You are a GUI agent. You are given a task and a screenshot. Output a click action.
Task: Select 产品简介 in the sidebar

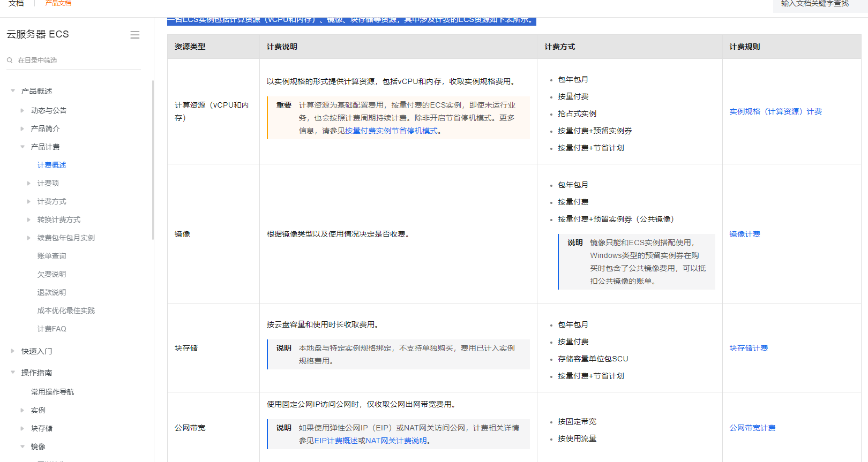46,128
